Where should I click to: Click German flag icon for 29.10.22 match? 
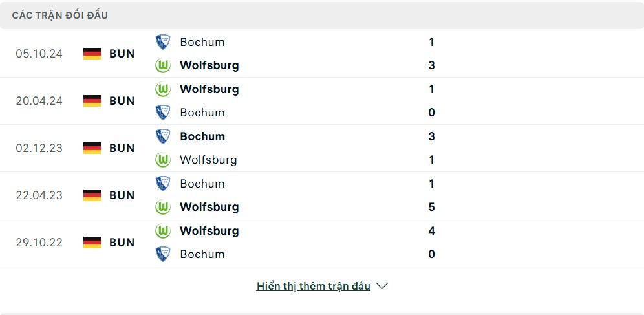92,243
